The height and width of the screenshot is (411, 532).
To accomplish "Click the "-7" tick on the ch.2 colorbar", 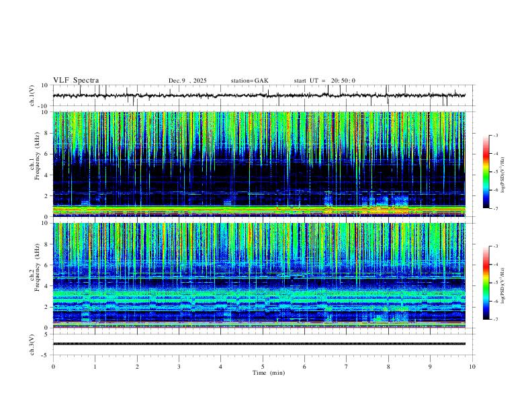I will tap(495, 319).
